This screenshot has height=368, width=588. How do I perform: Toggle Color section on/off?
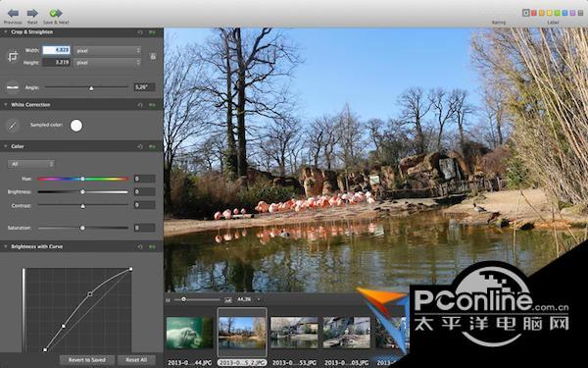tap(152, 146)
